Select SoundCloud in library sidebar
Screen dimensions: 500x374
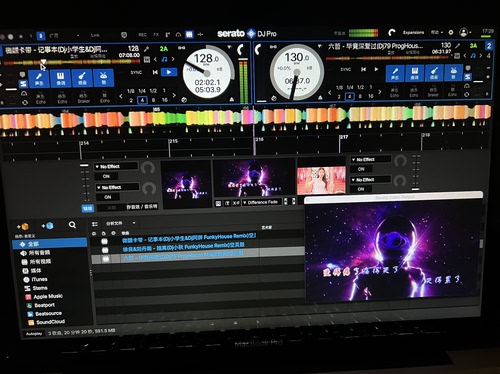pos(46,322)
